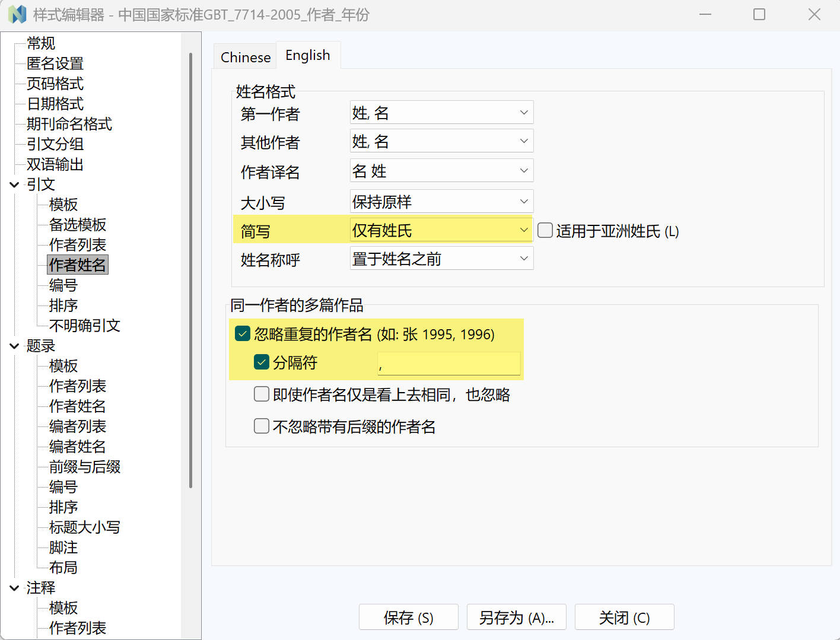Click the NoteExpress app icon in title bar

coord(17,14)
